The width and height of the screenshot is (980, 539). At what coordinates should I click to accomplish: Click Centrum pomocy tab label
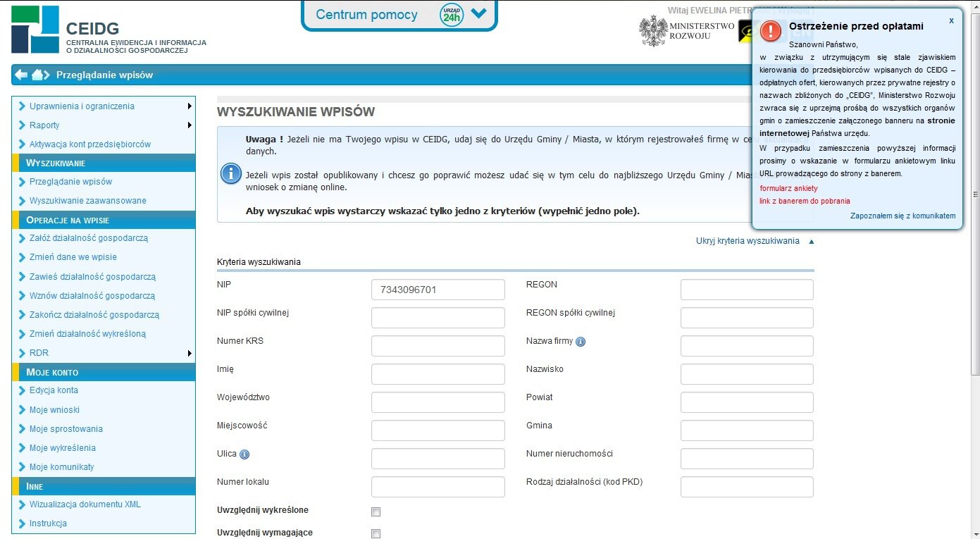pos(366,15)
